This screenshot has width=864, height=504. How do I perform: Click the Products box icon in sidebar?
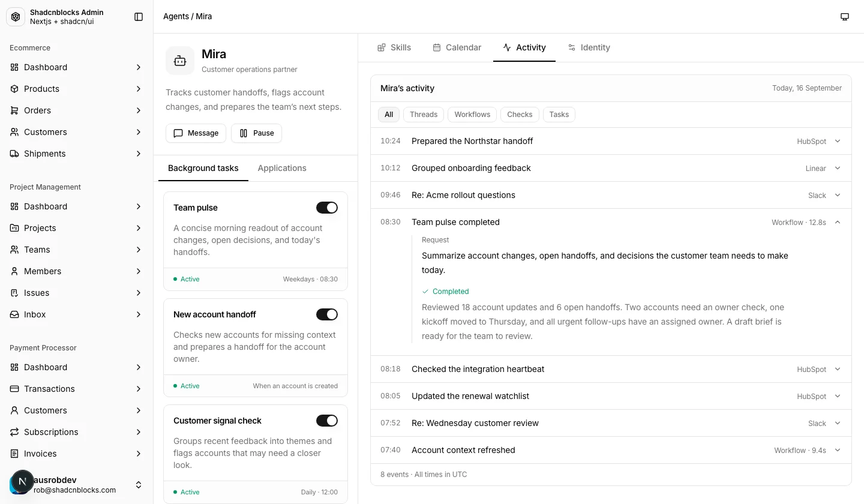(x=14, y=89)
